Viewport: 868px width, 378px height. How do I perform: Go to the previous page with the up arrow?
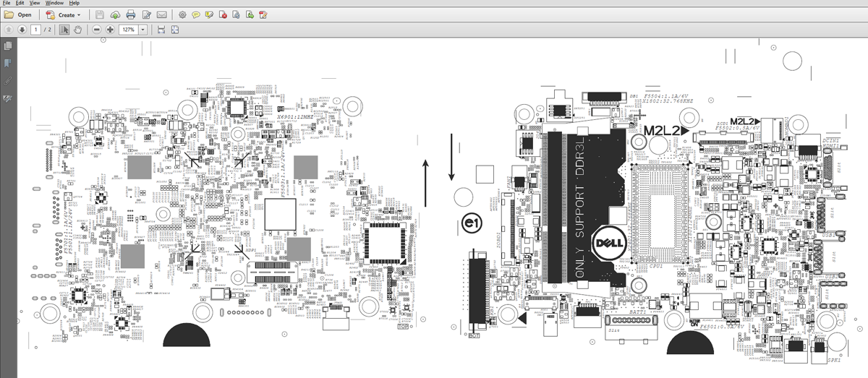click(8, 30)
